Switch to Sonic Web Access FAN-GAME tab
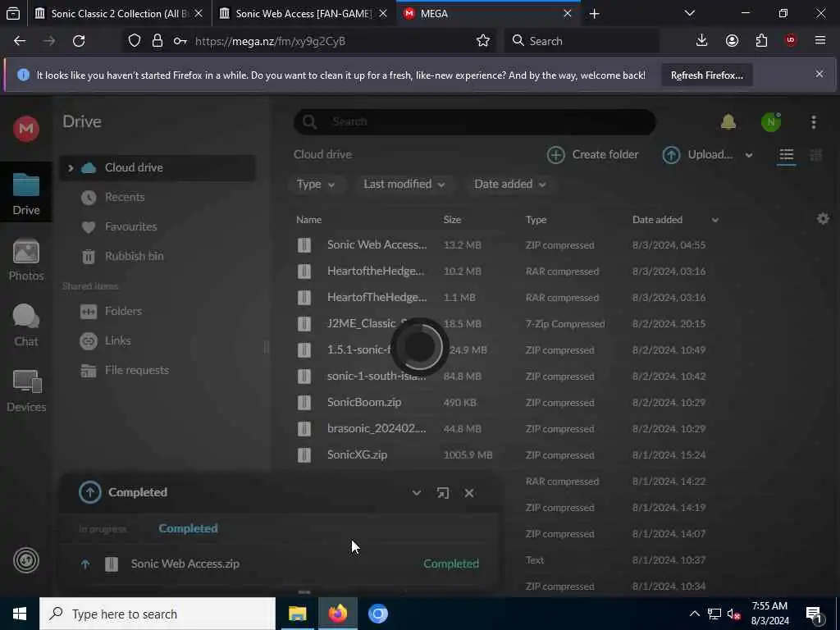This screenshot has width=840, height=630. pyautogui.click(x=304, y=14)
